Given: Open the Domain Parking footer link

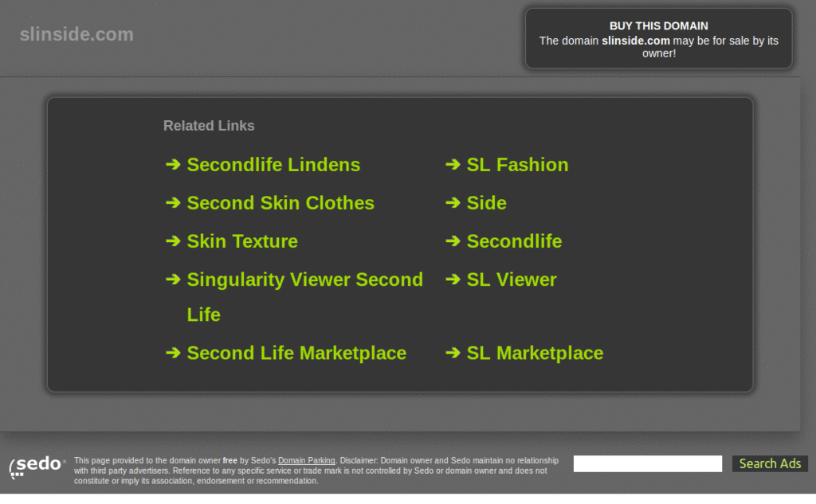Looking at the screenshot, I should (307, 461).
